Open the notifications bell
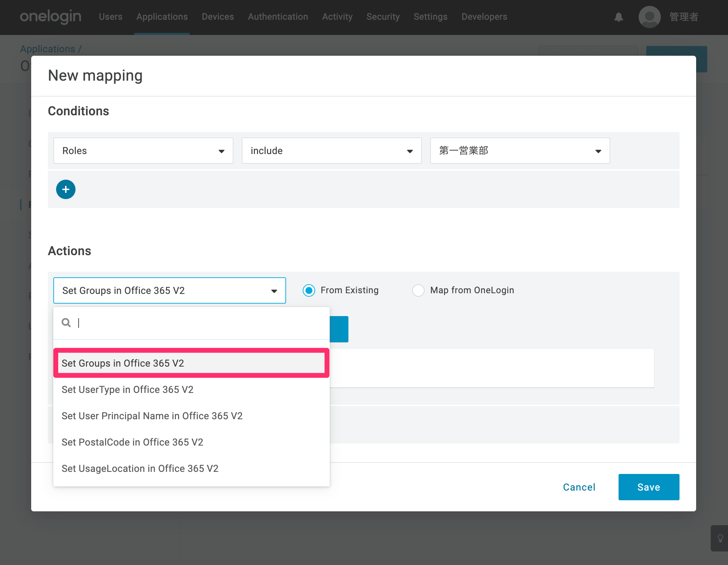The width and height of the screenshot is (728, 565). 619,17
